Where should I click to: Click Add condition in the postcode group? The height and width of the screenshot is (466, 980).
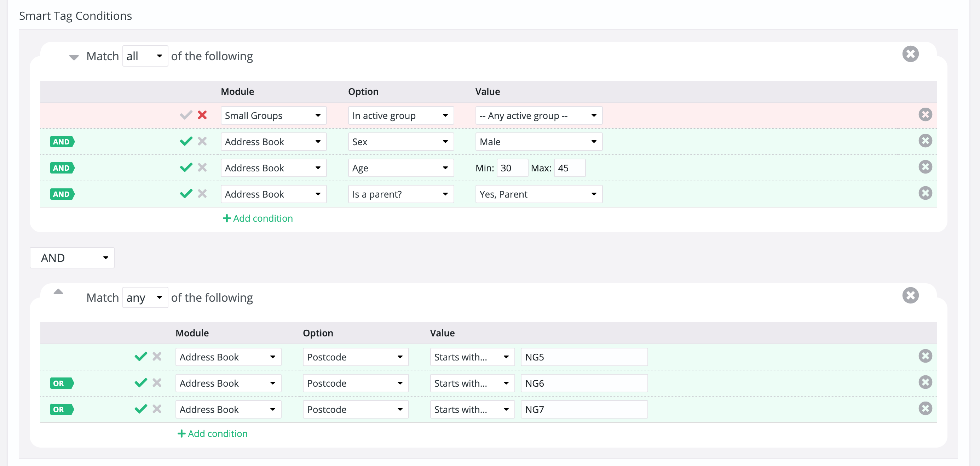[x=212, y=433]
